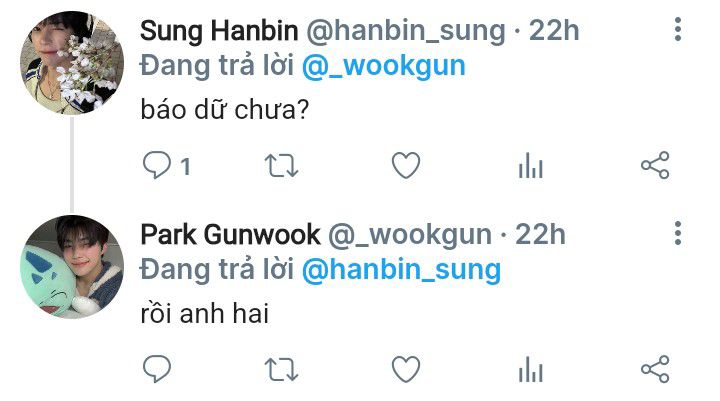Like Park Gunwook's tweet
Viewport: 720px width, 401px height.
pos(406,369)
